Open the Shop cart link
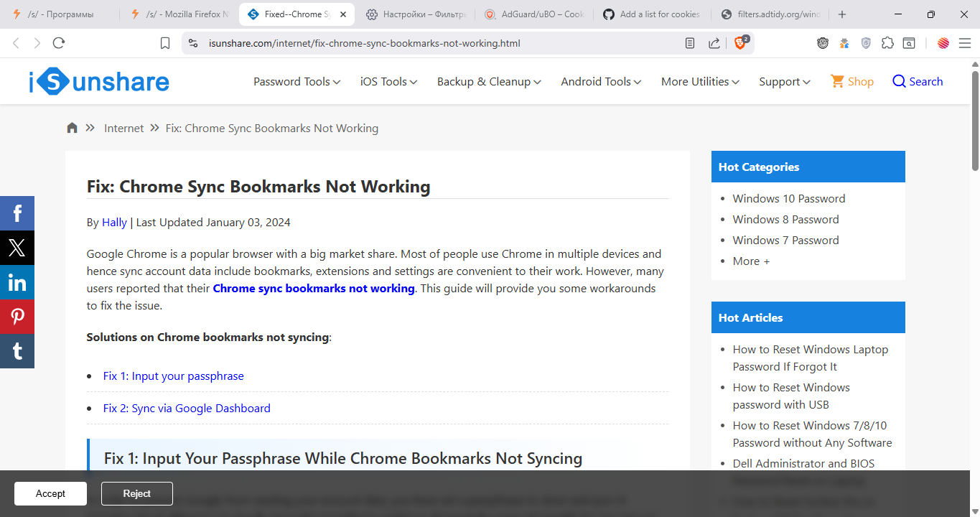 click(852, 82)
